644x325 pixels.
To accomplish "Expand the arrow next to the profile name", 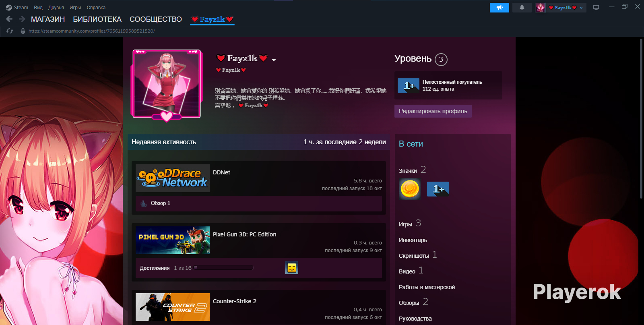I will pos(274,60).
